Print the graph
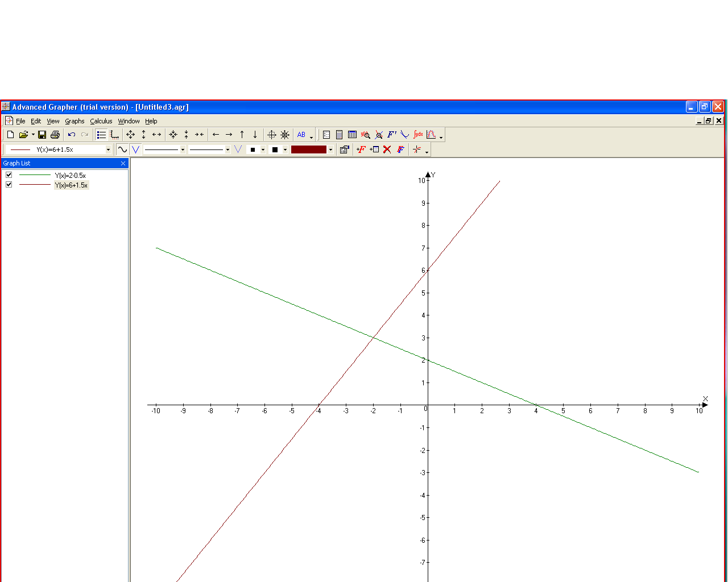Screen dimensions: 728x582 pos(55,135)
